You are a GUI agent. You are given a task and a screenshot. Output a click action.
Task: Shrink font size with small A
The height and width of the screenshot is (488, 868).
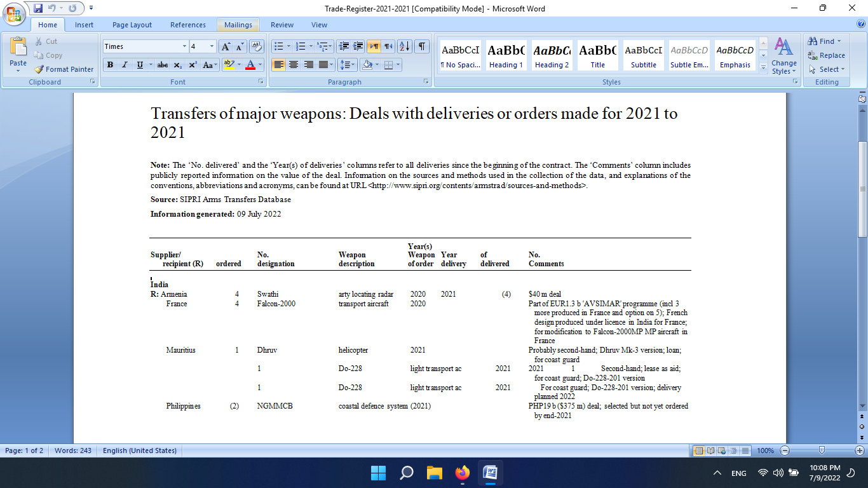point(240,46)
